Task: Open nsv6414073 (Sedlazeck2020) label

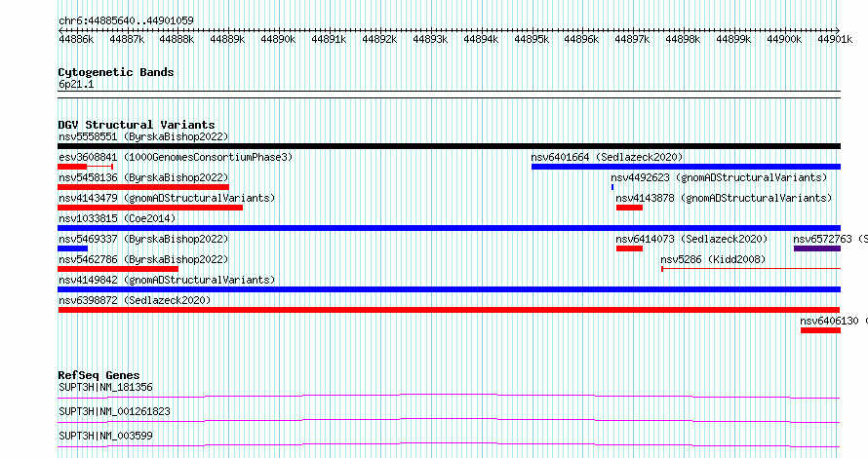Action: 691,239
